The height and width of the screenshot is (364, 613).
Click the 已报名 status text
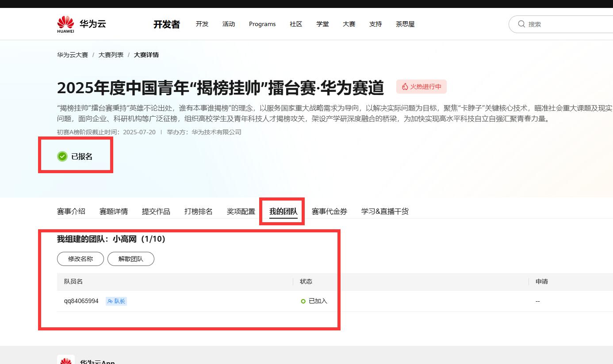point(82,156)
